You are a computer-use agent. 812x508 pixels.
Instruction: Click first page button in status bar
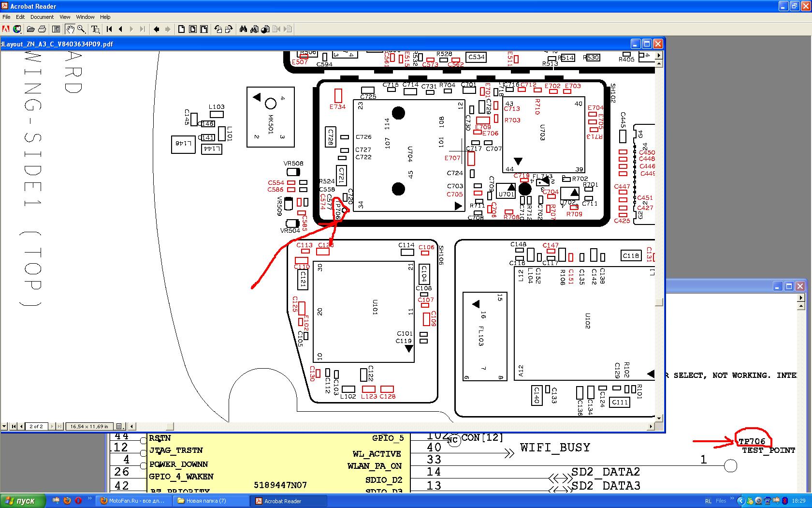[x=14, y=426]
